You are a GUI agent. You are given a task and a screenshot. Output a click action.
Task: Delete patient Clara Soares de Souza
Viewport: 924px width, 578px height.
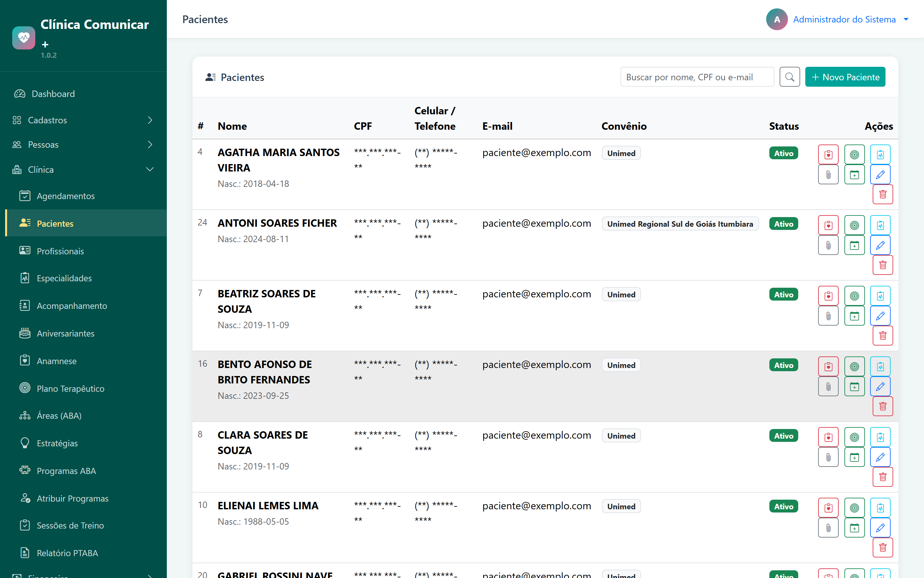(883, 477)
